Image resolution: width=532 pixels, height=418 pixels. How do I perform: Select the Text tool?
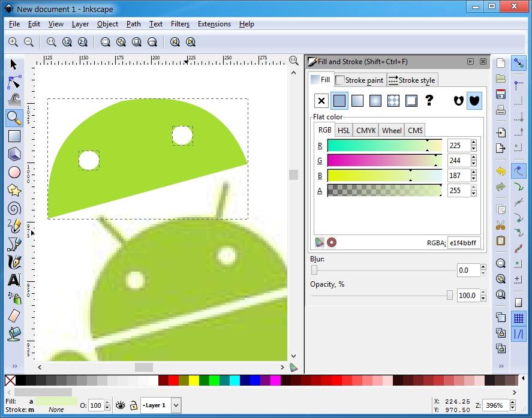point(14,280)
